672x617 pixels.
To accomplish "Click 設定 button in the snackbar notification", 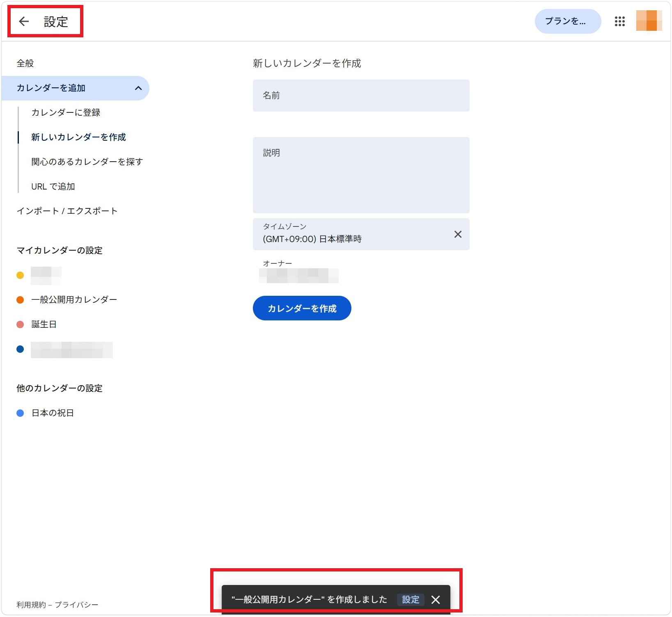I will coord(410,600).
